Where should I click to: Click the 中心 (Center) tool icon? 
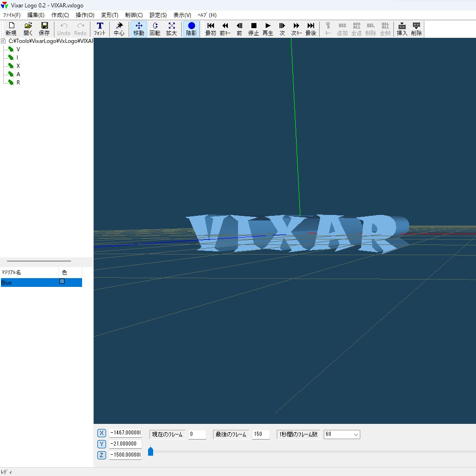(x=119, y=29)
